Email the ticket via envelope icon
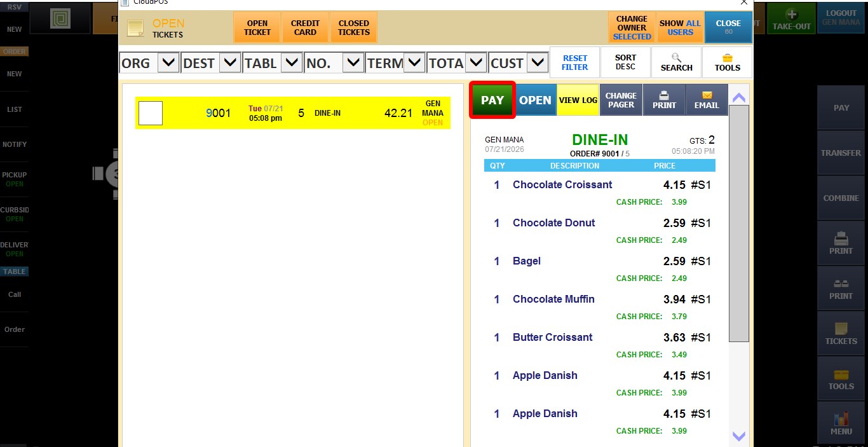The height and width of the screenshot is (447, 868). [707, 100]
